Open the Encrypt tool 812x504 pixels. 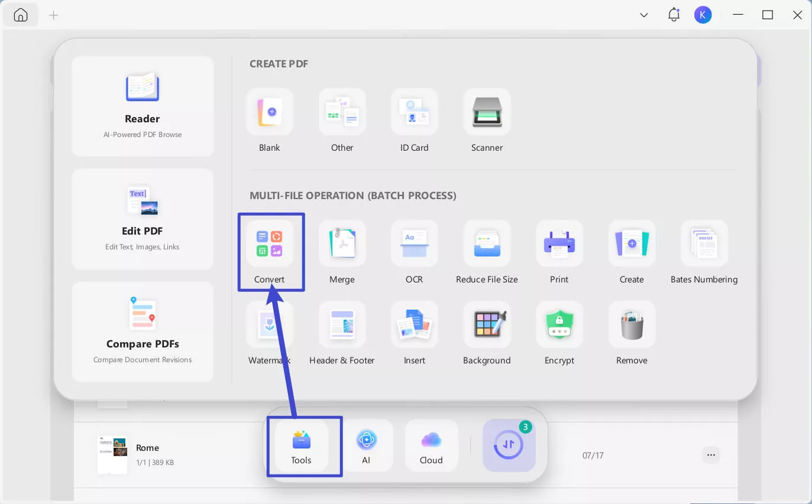[559, 324]
